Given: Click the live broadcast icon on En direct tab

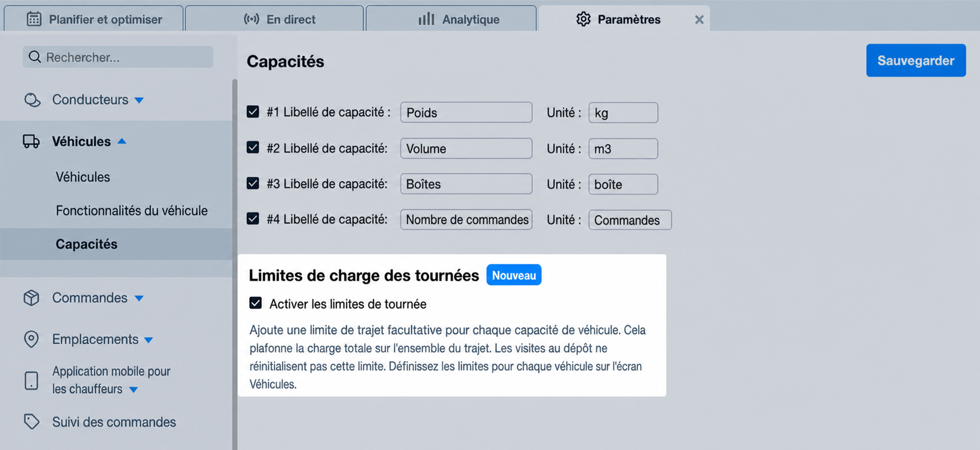Looking at the screenshot, I should (252, 19).
